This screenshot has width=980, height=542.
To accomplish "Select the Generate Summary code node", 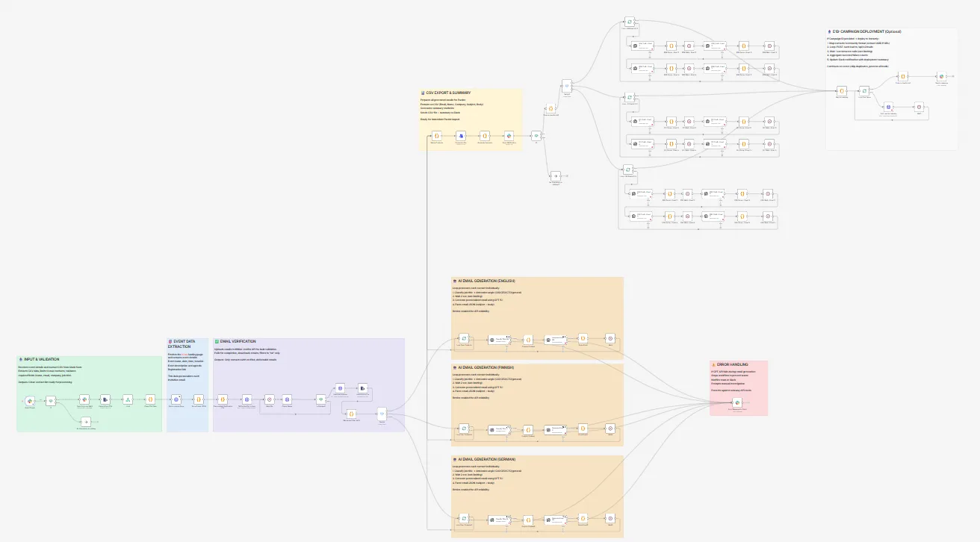I will (x=484, y=136).
